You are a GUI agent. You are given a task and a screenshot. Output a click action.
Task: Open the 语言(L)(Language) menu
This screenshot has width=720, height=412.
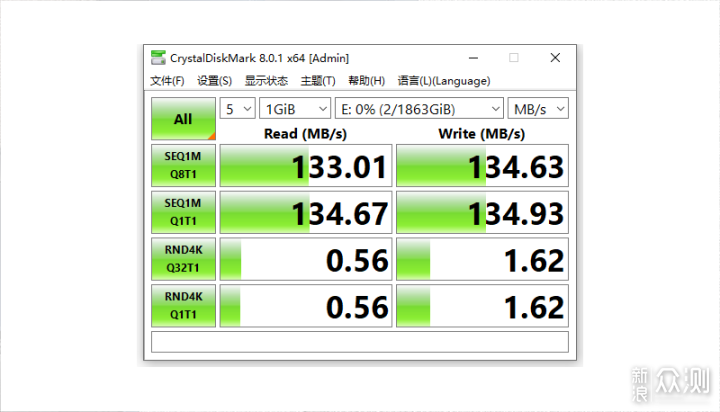point(444,81)
